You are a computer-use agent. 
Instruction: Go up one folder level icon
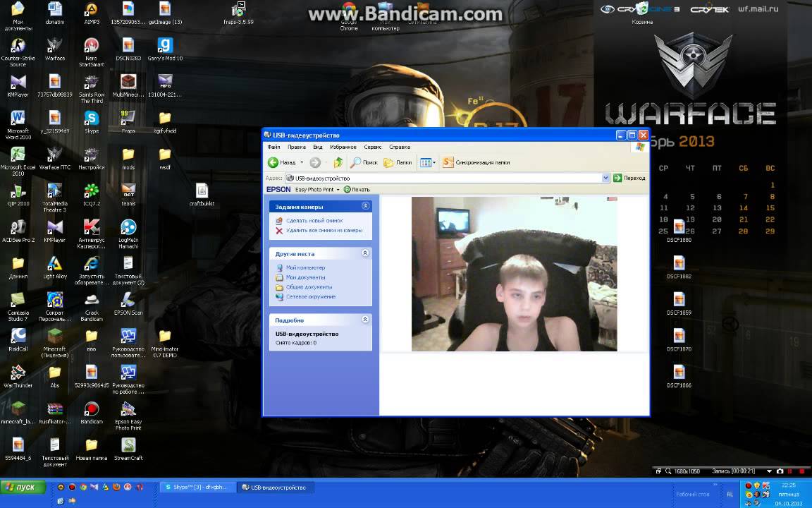point(338,163)
